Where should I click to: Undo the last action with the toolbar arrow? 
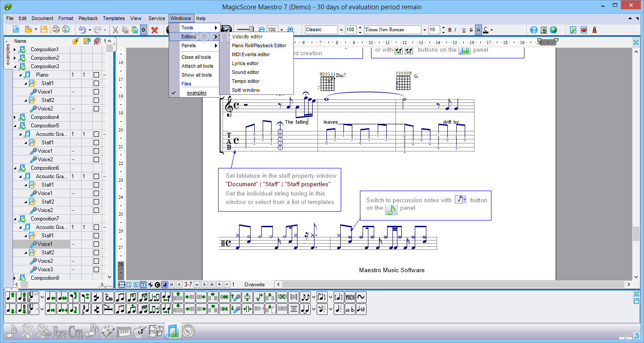(x=83, y=29)
